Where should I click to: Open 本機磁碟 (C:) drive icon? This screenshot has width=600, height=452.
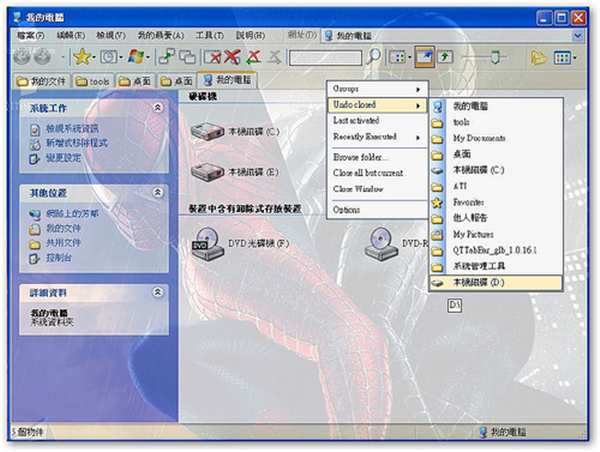click(x=206, y=130)
